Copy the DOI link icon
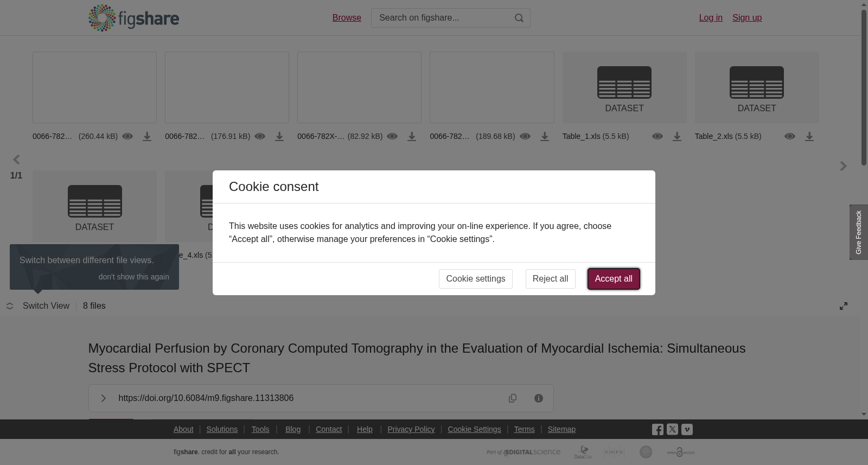 coord(513,398)
